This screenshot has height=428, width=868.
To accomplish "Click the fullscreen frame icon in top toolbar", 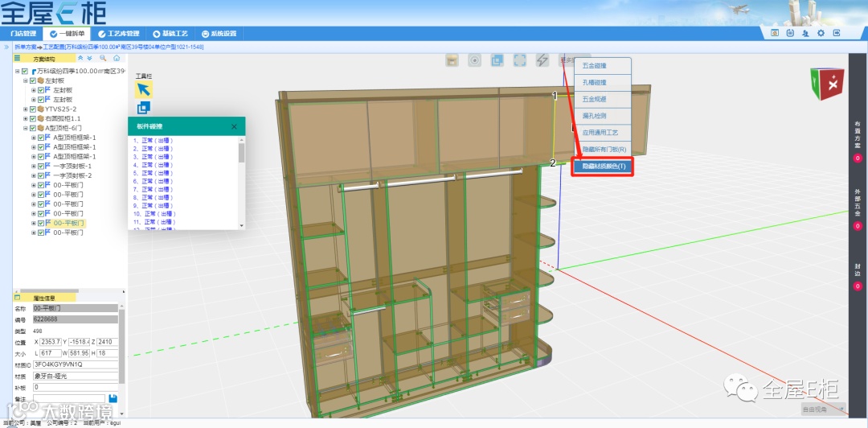I will click(x=520, y=60).
